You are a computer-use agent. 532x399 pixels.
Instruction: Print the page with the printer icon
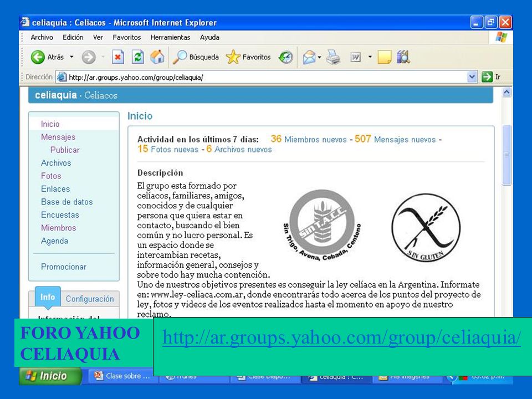tap(334, 57)
